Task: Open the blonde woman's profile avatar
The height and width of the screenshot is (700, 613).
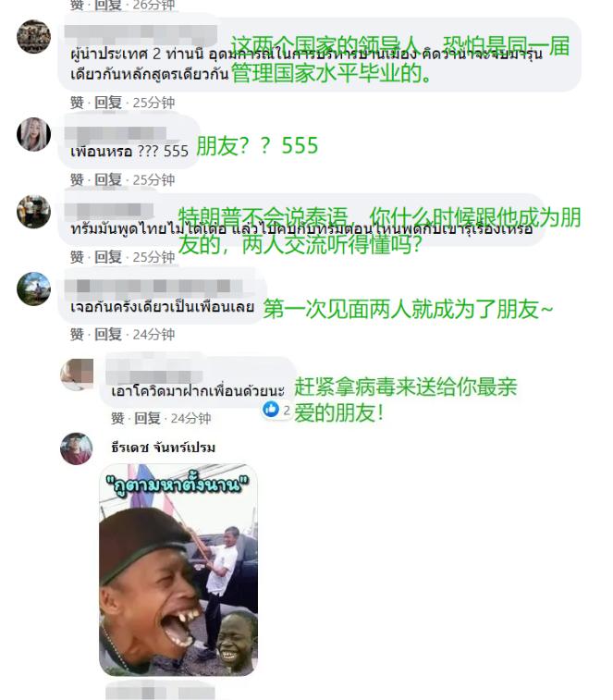Action: point(33,134)
